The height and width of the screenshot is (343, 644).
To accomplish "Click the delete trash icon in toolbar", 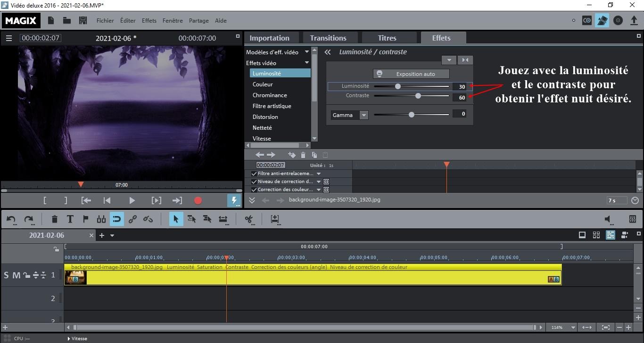I will click(x=55, y=219).
